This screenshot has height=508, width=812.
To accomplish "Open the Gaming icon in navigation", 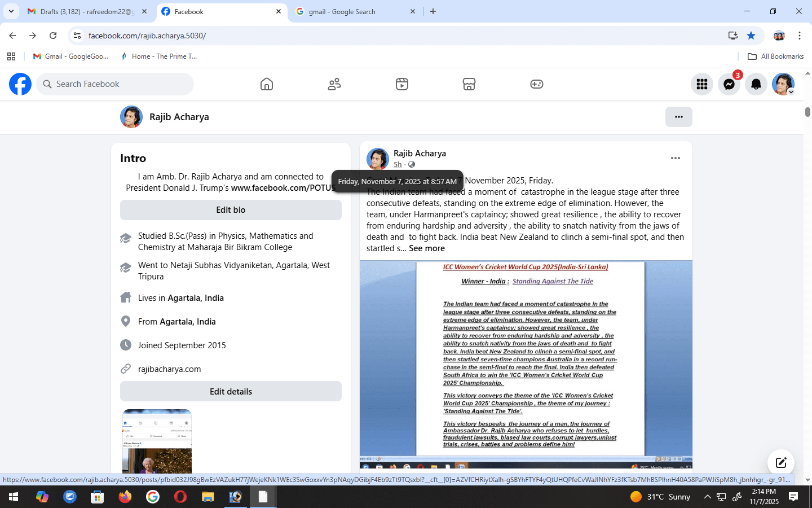I will pyautogui.click(x=537, y=84).
